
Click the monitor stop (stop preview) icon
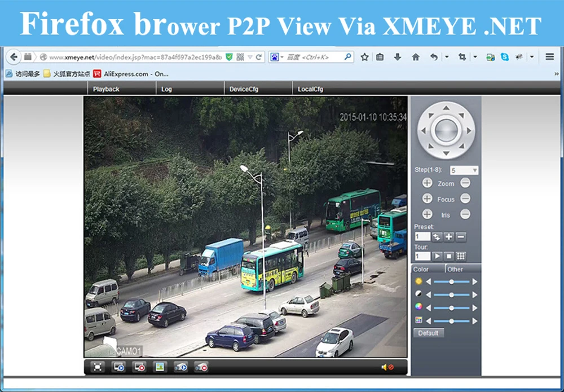(x=139, y=367)
